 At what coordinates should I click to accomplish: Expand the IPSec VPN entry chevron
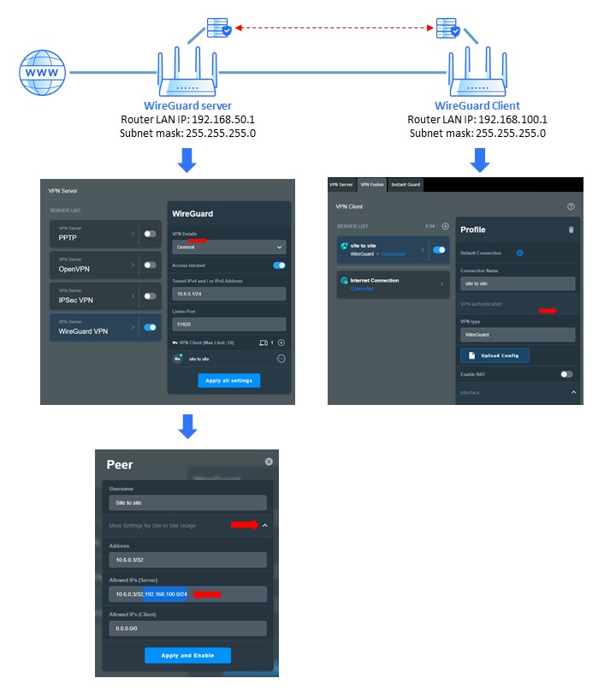coord(133,295)
